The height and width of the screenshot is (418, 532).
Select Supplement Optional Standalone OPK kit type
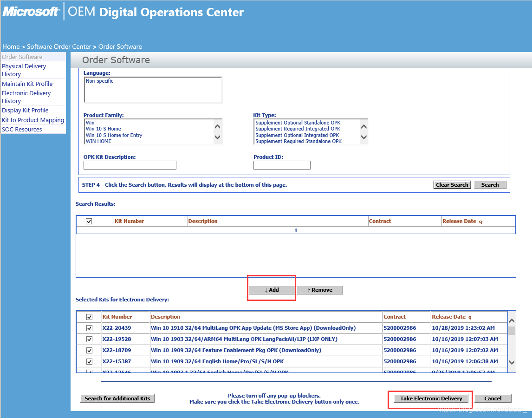coord(298,123)
